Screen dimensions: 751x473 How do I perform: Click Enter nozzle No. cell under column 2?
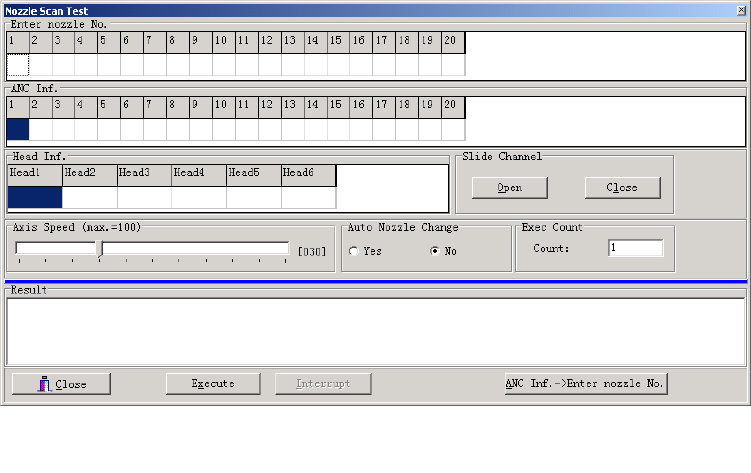point(41,65)
